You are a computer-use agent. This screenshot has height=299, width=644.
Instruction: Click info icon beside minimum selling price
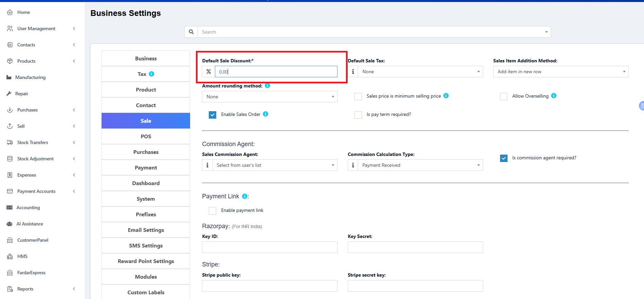446,96
